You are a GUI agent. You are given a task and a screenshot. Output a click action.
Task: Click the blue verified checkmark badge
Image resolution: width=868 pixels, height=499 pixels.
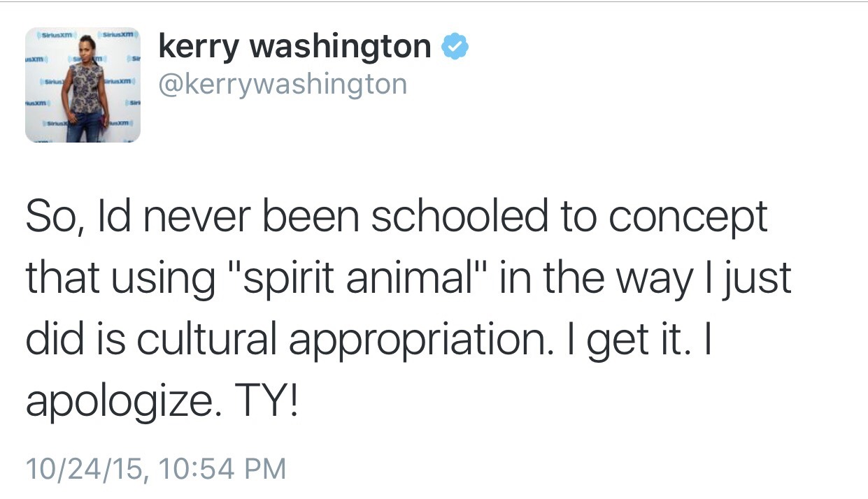click(x=455, y=48)
